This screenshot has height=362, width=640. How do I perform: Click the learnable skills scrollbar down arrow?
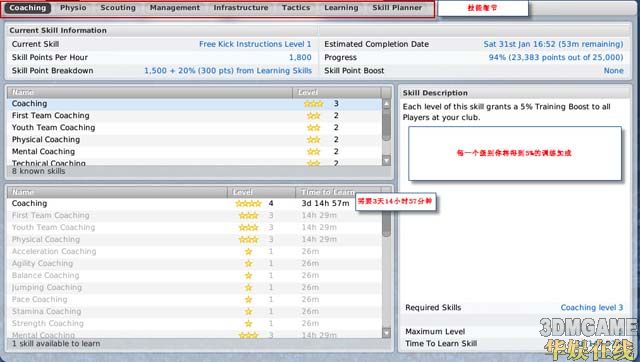(387, 333)
